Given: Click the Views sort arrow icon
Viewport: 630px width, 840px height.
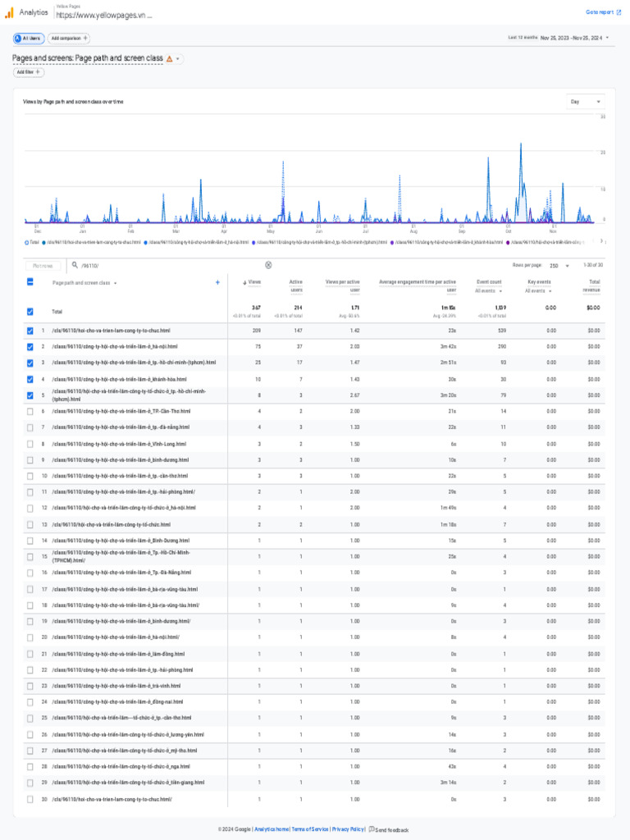Looking at the screenshot, I should 244,282.
